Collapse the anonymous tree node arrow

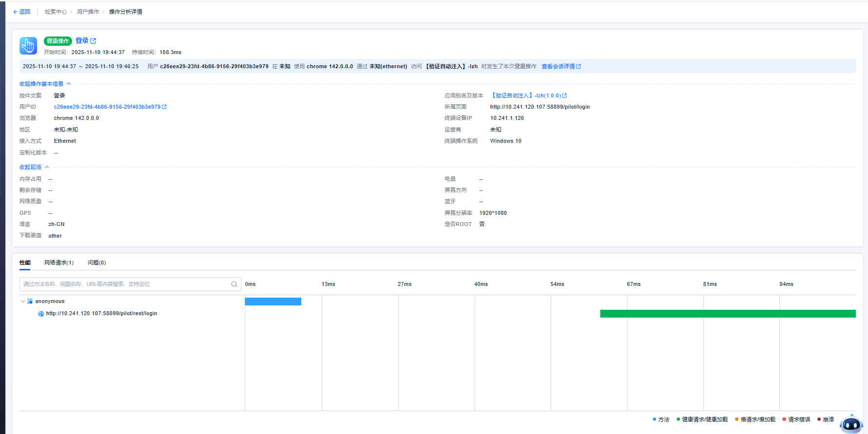click(23, 302)
